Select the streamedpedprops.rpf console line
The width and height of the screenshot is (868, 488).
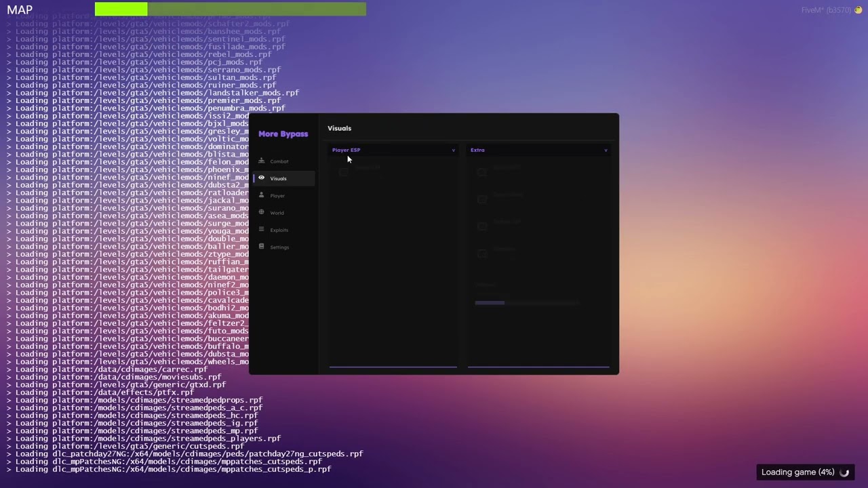coord(134,400)
